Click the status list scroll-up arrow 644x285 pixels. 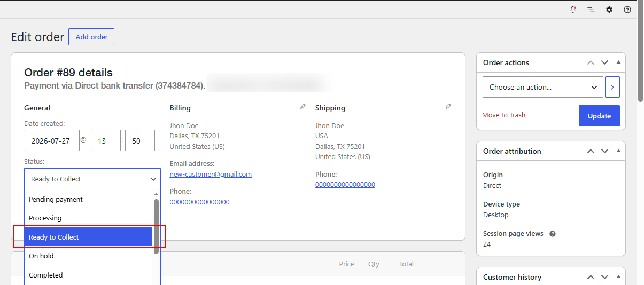point(156,194)
